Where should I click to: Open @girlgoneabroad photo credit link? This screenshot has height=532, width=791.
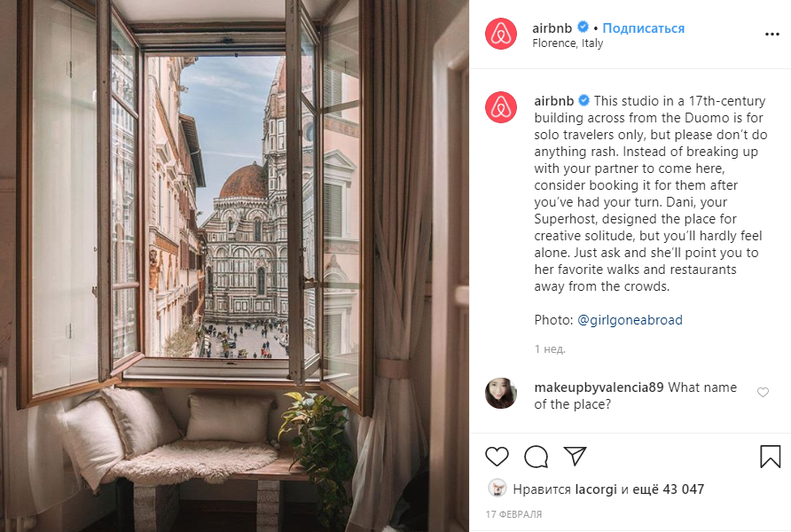[x=630, y=320]
